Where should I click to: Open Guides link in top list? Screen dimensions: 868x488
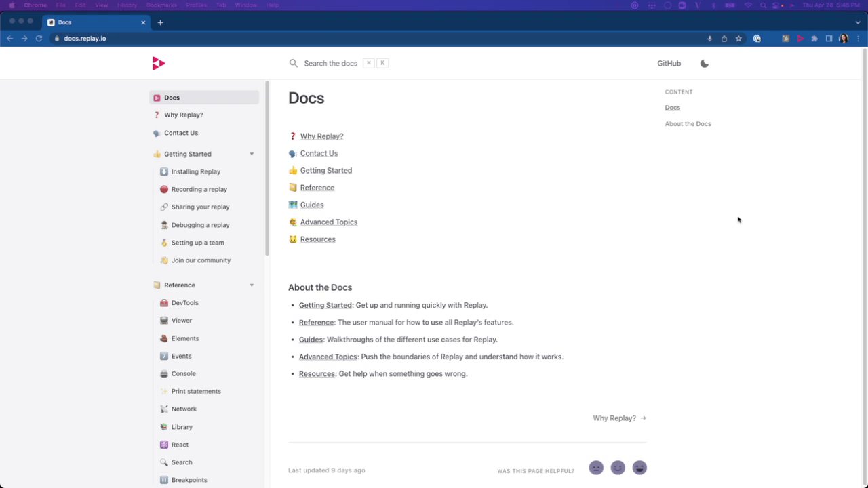click(x=312, y=205)
